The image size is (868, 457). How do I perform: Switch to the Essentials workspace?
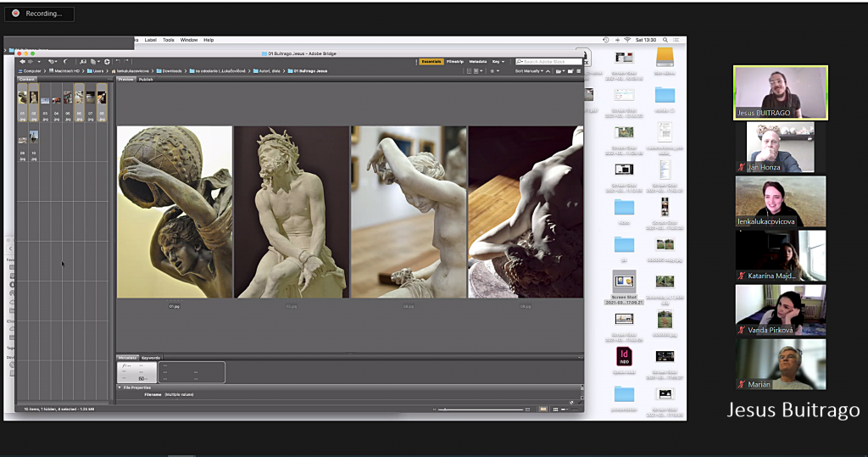coord(431,62)
